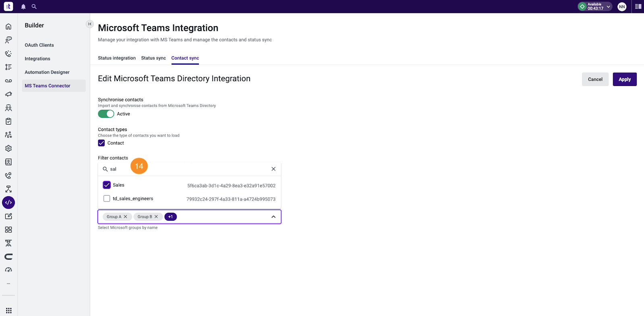Open the C-shaped logo icon in sidebar

point(8,257)
